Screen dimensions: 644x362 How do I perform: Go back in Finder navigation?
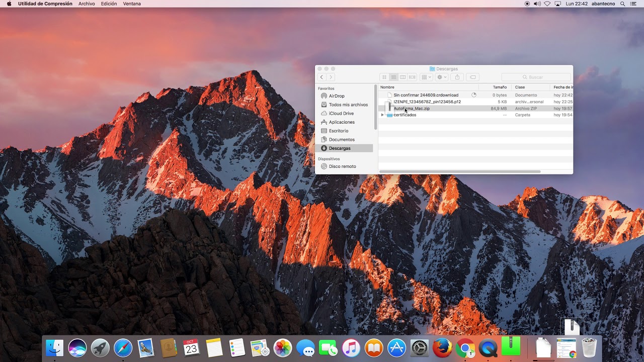pyautogui.click(x=321, y=77)
